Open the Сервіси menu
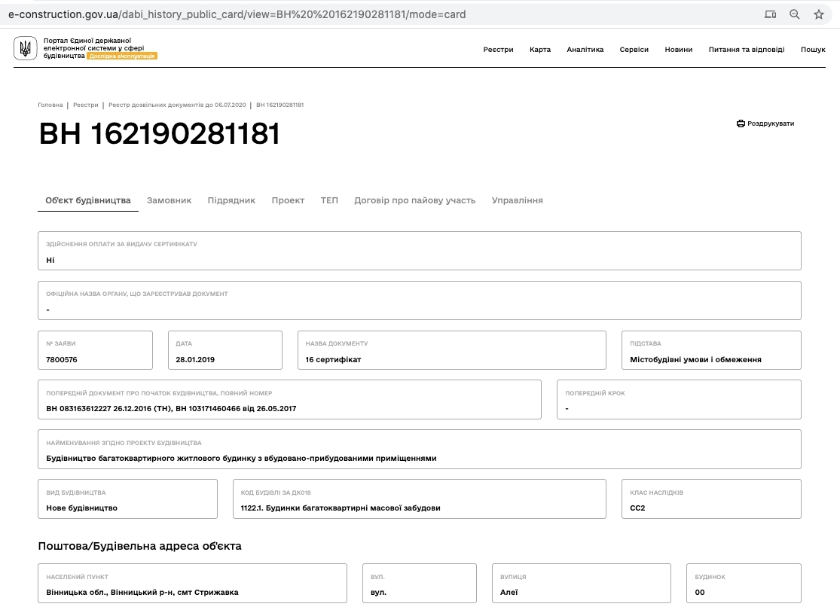Screen dimensions: 840x616 (634, 49)
